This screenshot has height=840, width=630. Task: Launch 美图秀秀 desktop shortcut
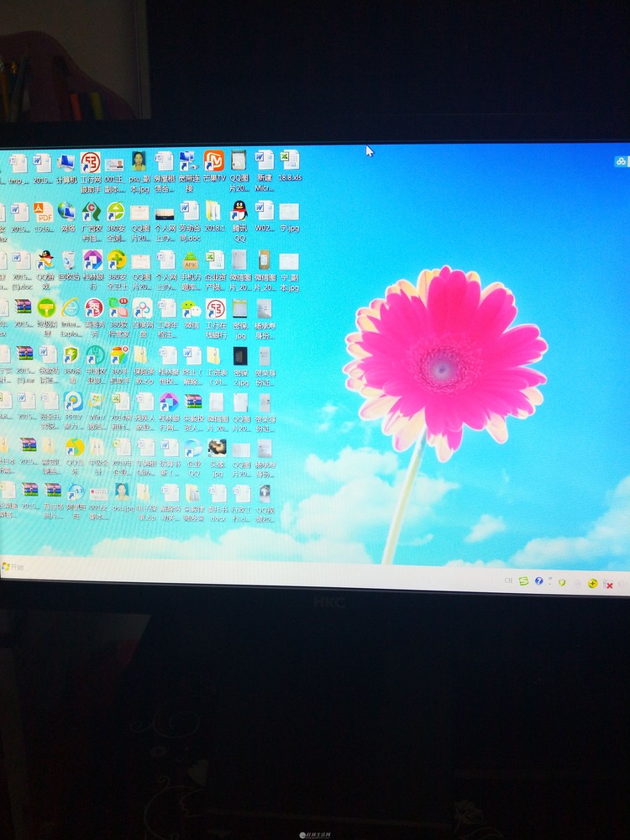pos(94,318)
